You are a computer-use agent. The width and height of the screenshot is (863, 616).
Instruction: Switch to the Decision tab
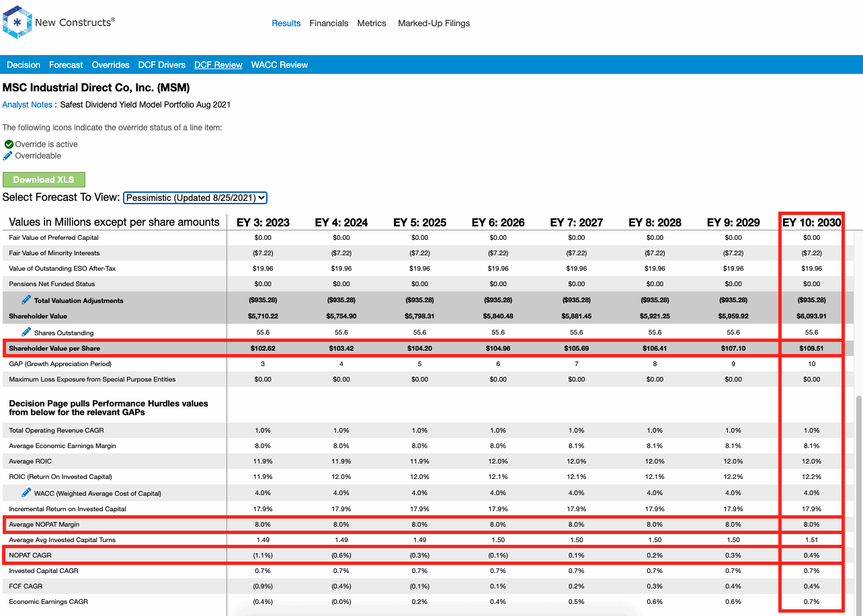tap(24, 65)
